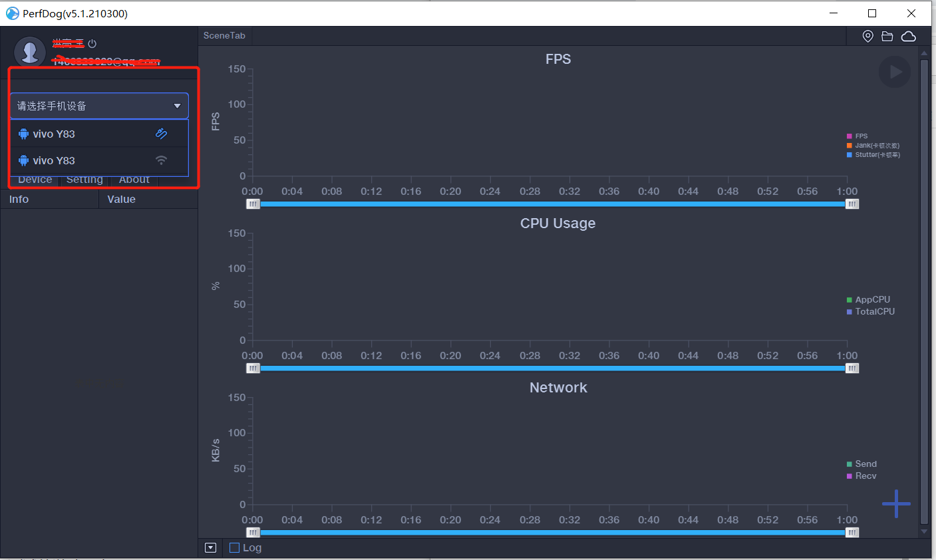Select vivo Y83 via USB connection

tap(99, 134)
